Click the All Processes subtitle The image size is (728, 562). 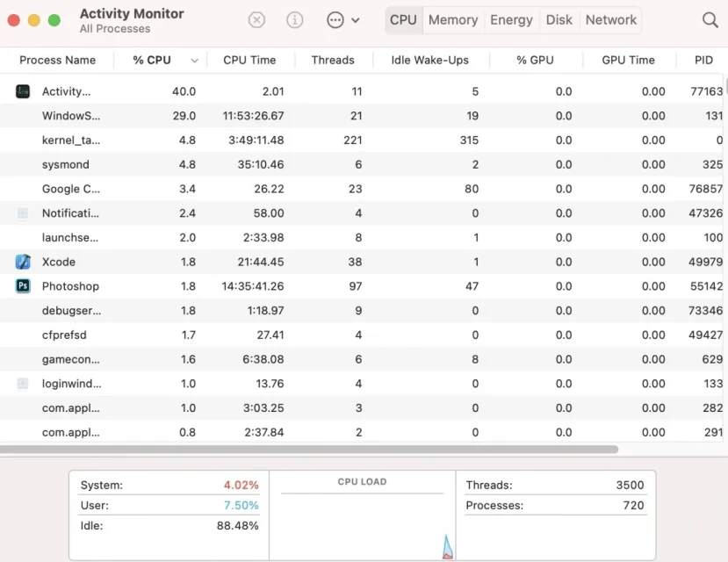115,29
